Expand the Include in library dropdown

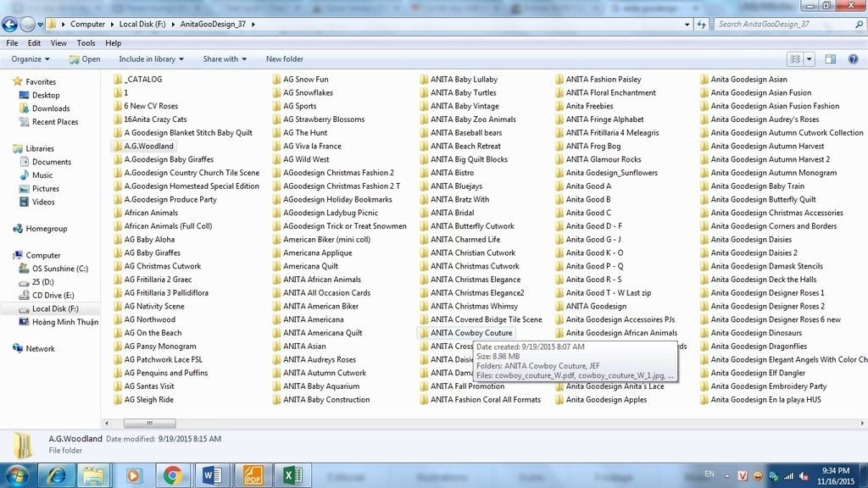(152, 59)
